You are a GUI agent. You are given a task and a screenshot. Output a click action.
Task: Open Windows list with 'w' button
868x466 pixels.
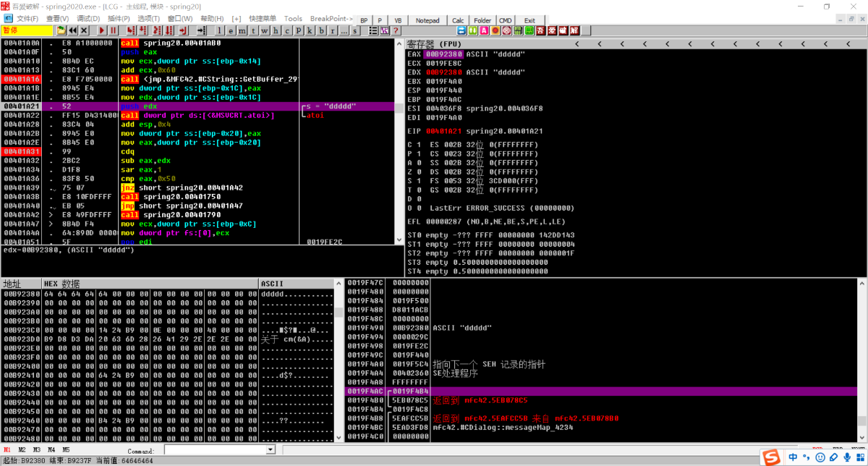click(x=265, y=30)
